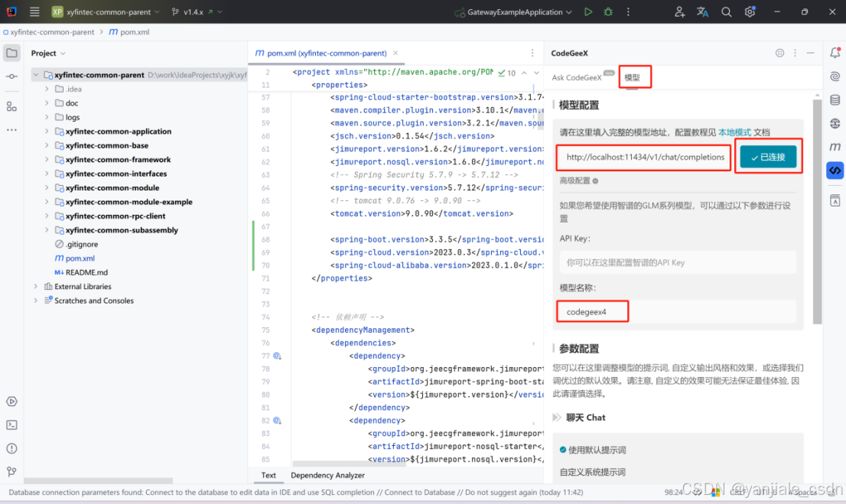Screen dimensions: 846x504
Task: Open Search Everywhere with magnifier icon
Action: pos(726,12)
